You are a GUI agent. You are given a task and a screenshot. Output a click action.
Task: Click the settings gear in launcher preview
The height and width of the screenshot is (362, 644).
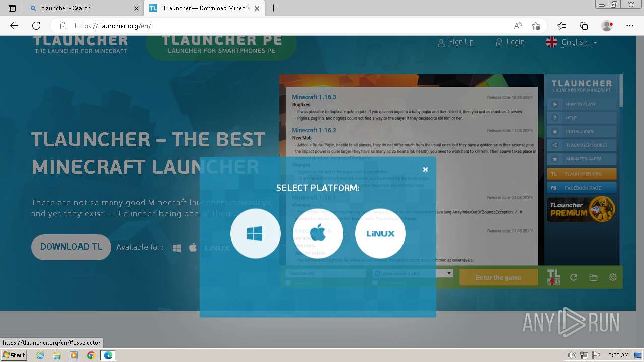(613, 277)
